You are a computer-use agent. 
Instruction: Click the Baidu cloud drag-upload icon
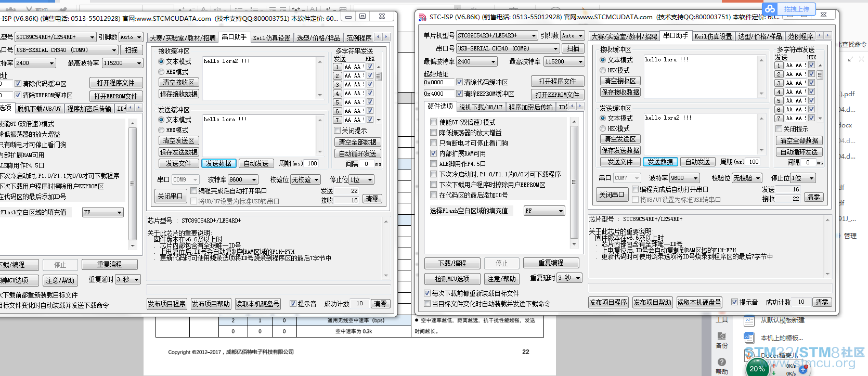[x=770, y=9]
